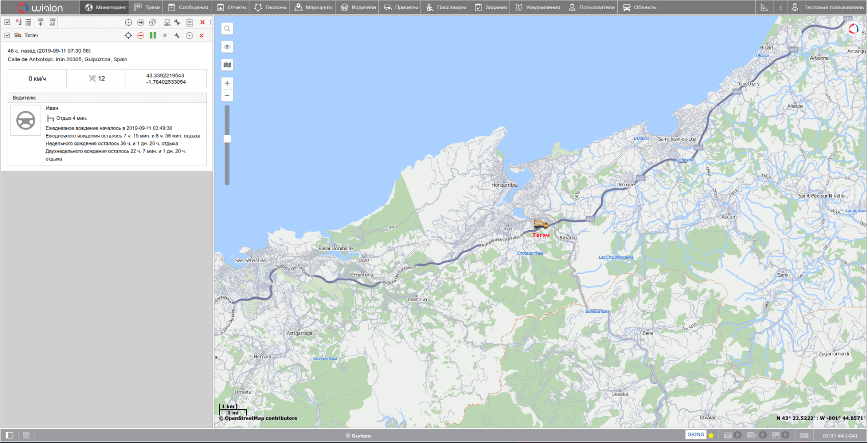Click the ruler tools icon in top bar

click(764, 8)
